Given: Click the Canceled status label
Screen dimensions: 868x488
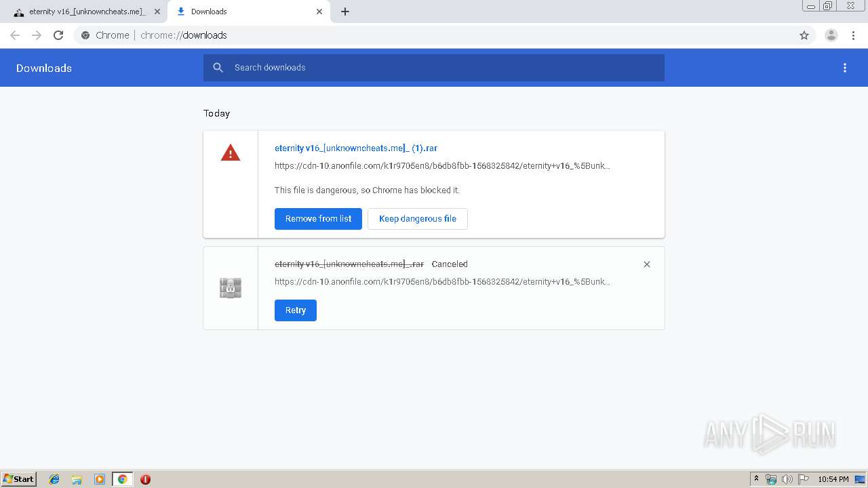Looking at the screenshot, I should tap(450, 264).
